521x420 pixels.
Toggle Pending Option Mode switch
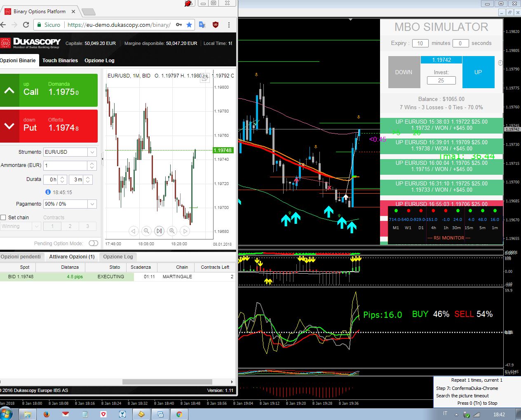point(94,243)
